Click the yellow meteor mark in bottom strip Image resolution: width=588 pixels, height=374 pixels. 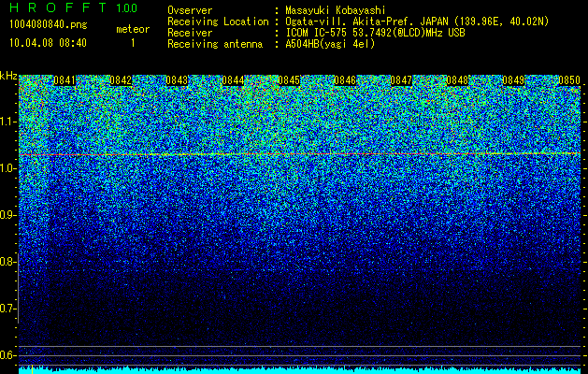(x=32, y=369)
